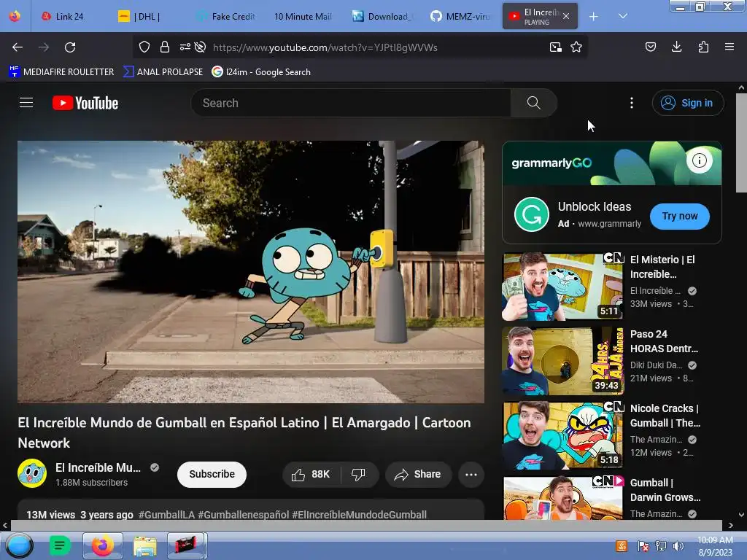Viewport: 747px width, 560px height.
Task: Bookmark this page with the star
Action: [576, 47]
